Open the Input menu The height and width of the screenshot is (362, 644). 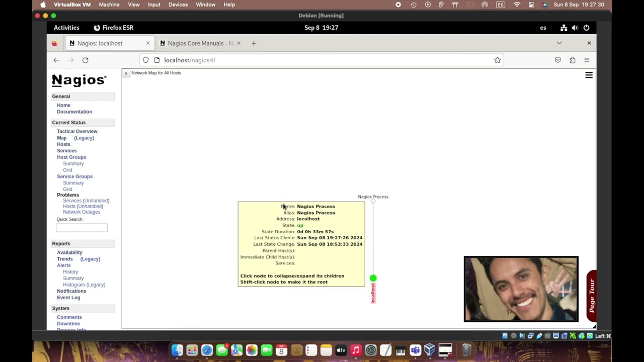click(154, 5)
